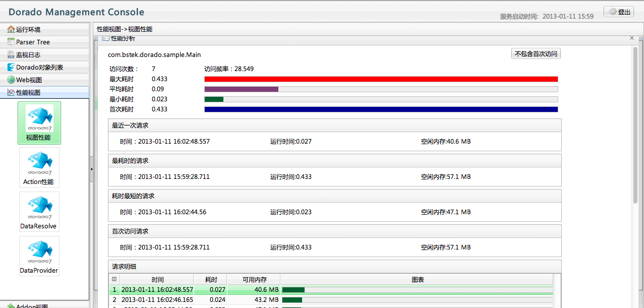Click the red 最大耗时 progress bar
The height and width of the screenshot is (308, 644).
[x=381, y=79]
